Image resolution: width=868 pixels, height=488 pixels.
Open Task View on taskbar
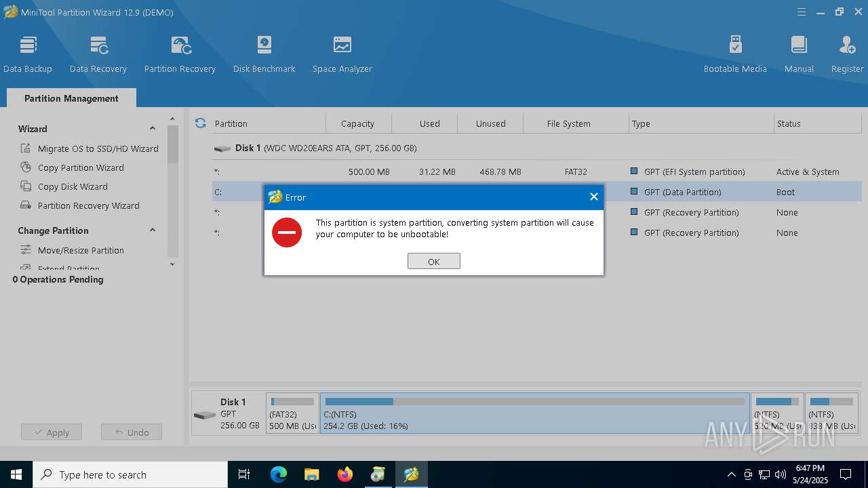tap(244, 474)
